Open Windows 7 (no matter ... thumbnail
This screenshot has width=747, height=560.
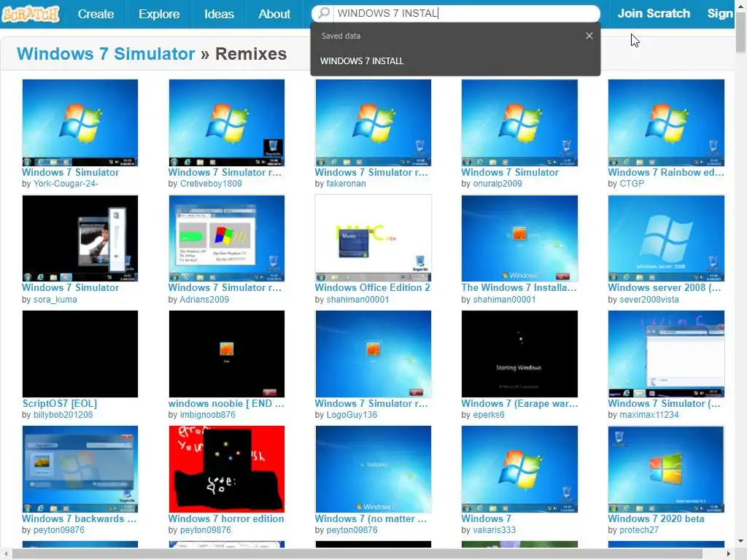point(373,469)
